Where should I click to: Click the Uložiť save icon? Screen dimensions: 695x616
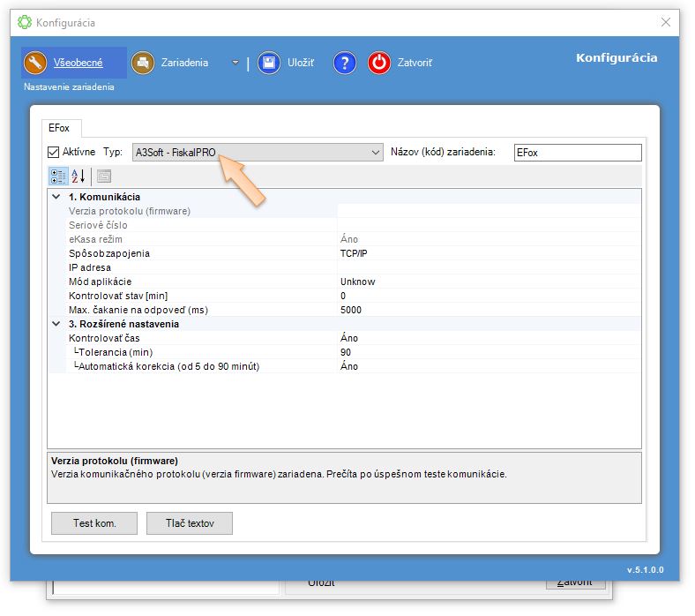click(x=269, y=63)
